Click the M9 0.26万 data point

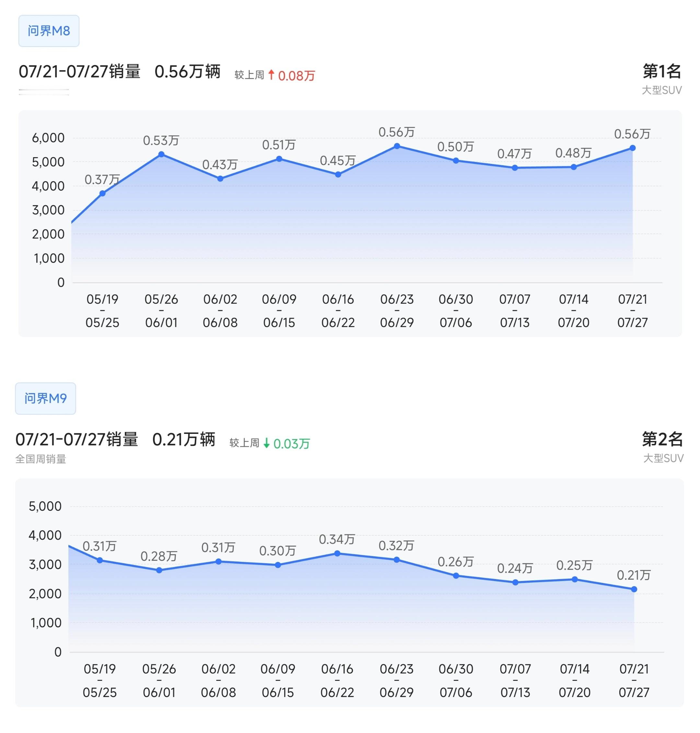[456, 576]
